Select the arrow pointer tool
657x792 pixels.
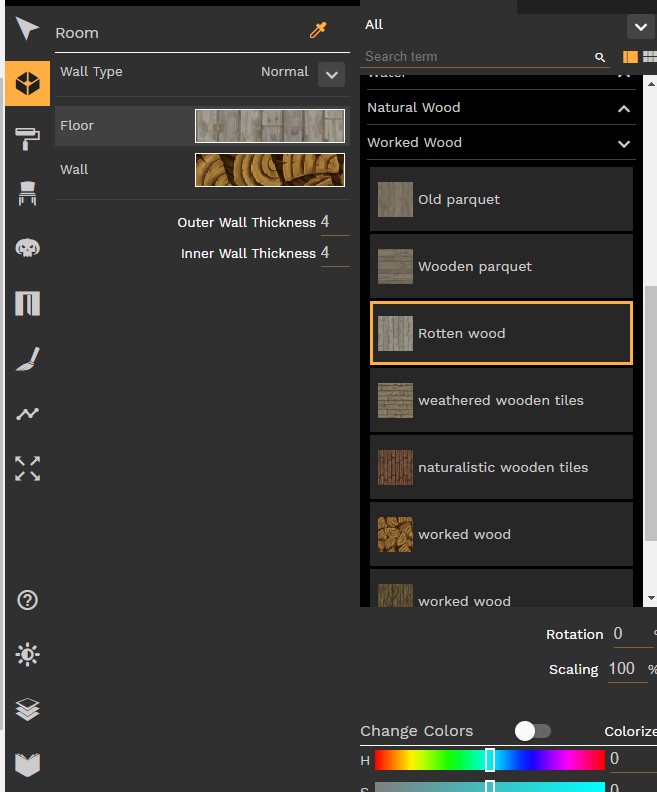(27, 30)
